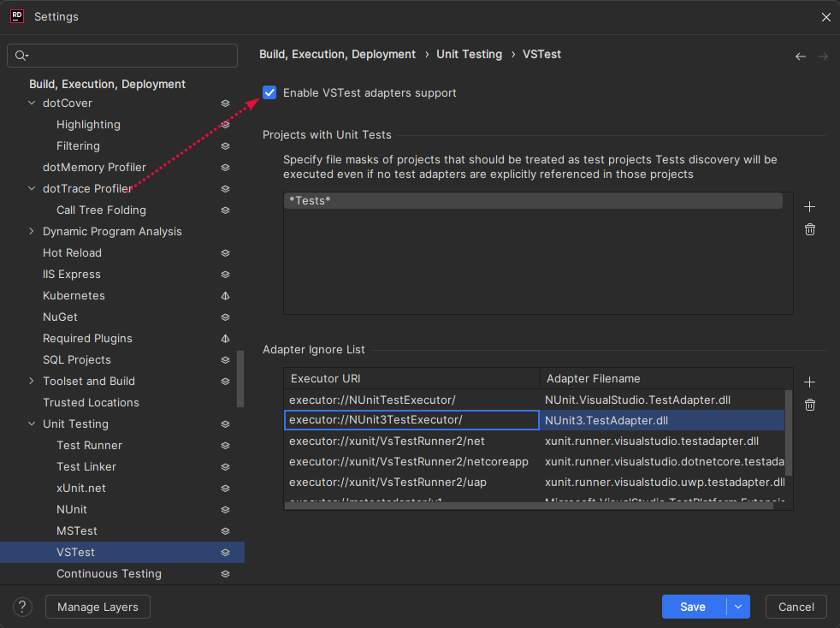
Task: Click the layer icon next to VSTest
Action: 225,553
